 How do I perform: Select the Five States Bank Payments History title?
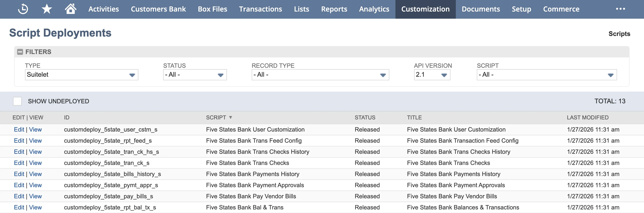(x=453, y=174)
